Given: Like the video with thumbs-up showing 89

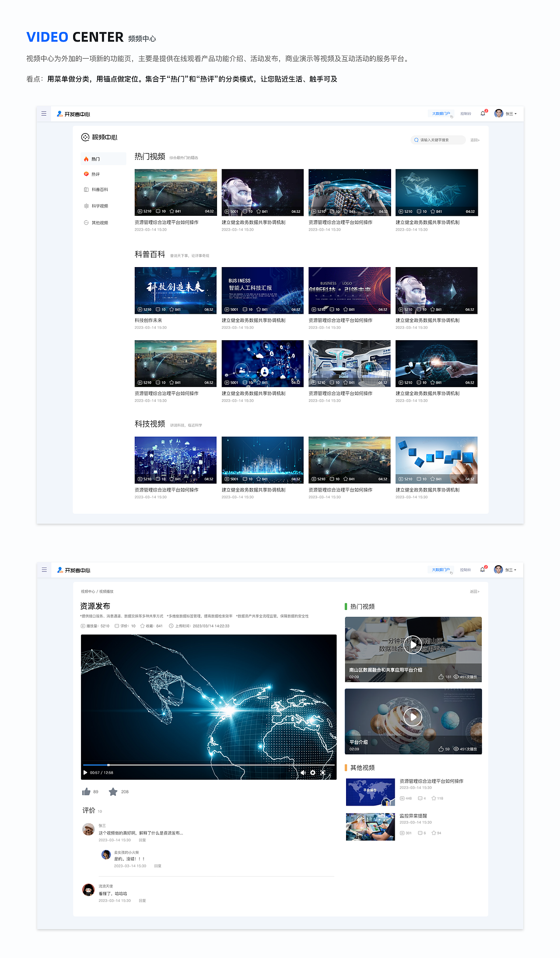Looking at the screenshot, I should tap(86, 792).
